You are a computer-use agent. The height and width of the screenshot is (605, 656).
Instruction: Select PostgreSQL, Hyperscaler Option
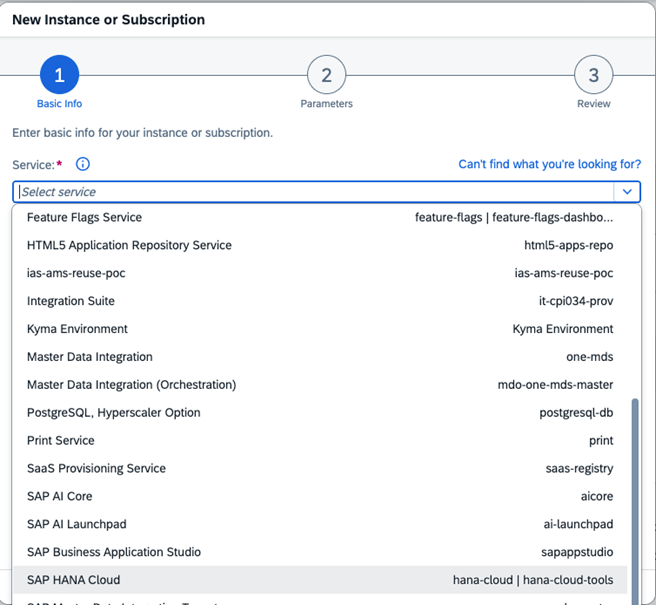113,413
